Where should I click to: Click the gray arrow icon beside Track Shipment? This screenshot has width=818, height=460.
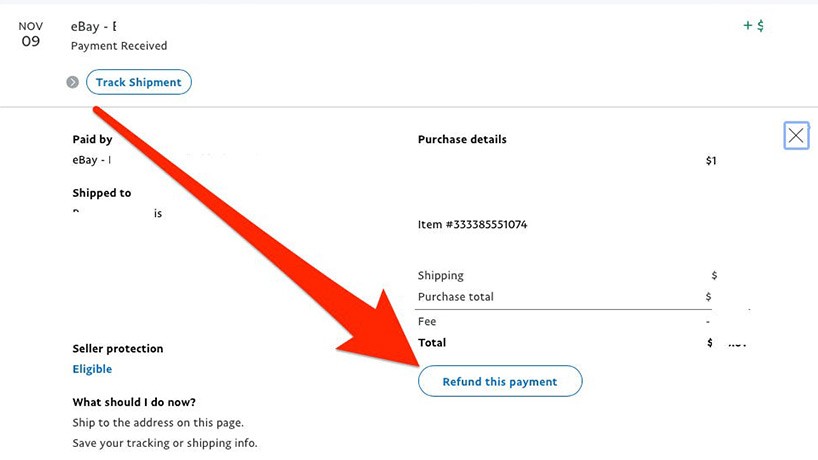click(73, 82)
